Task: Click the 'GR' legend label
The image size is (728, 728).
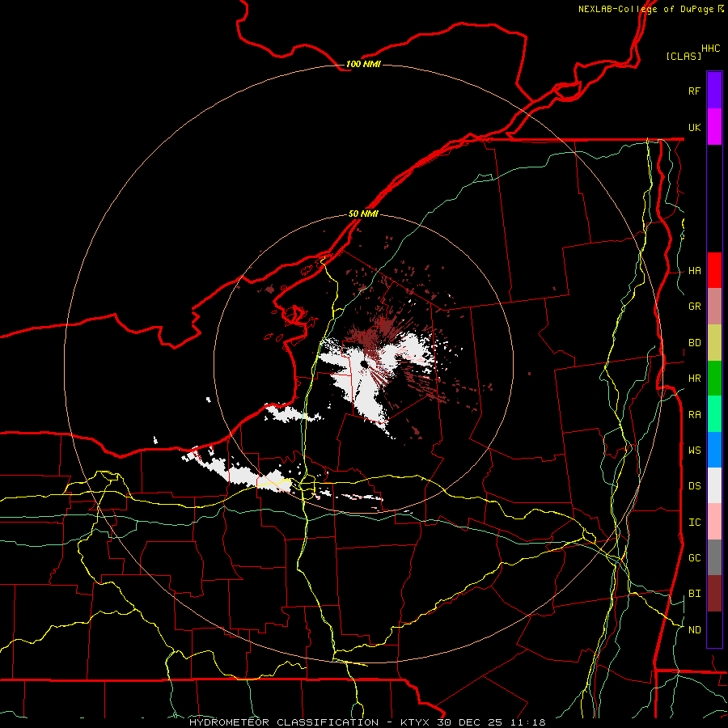Action: 694,307
